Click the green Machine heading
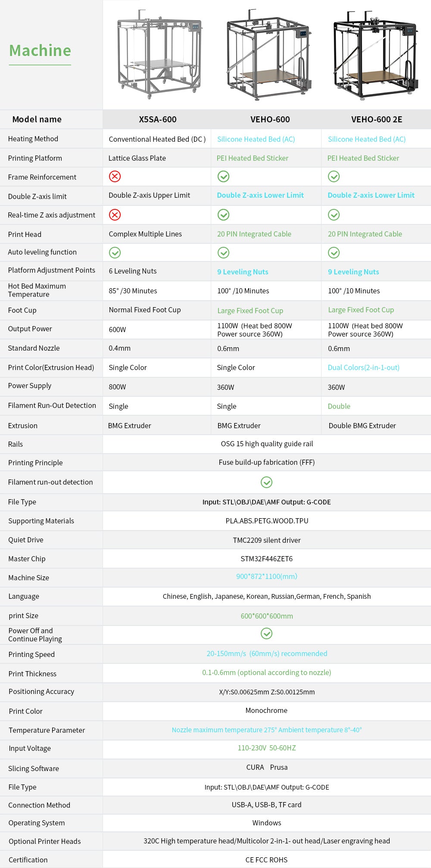This screenshot has height=868, width=431. [x=40, y=50]
